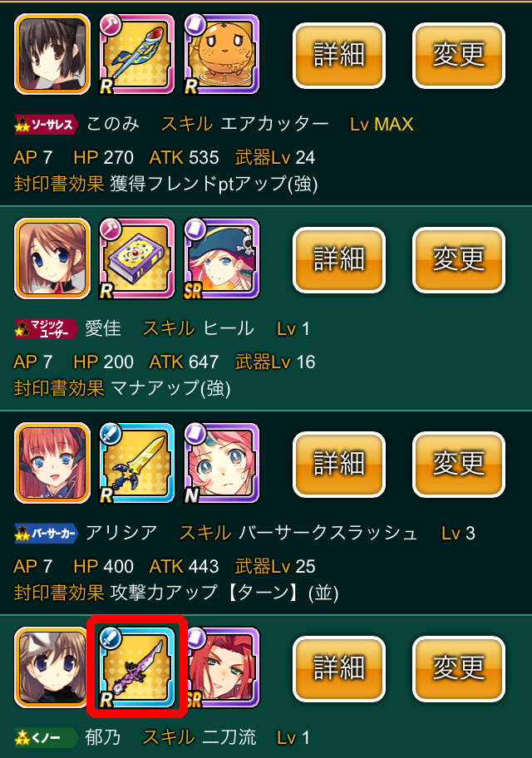Tap the orange mascot seal-book card
The image size is (532, 758).
222,54
